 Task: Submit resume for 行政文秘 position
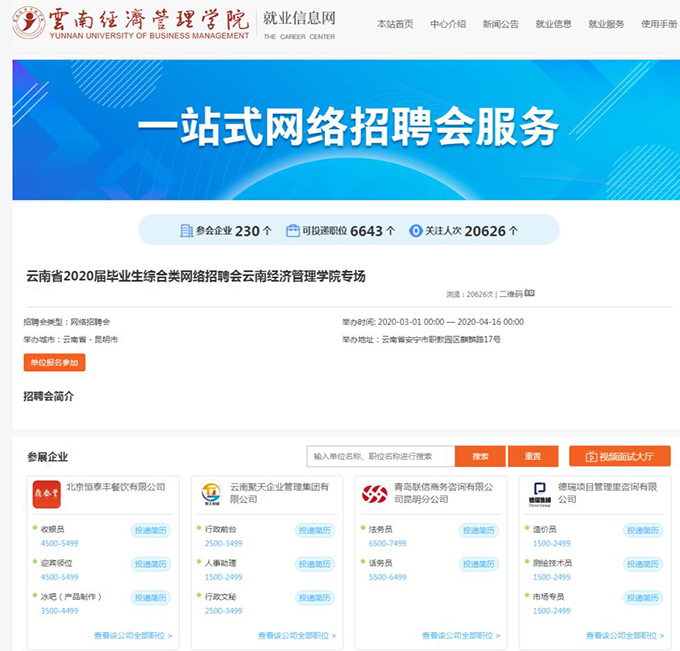[314, 598]
